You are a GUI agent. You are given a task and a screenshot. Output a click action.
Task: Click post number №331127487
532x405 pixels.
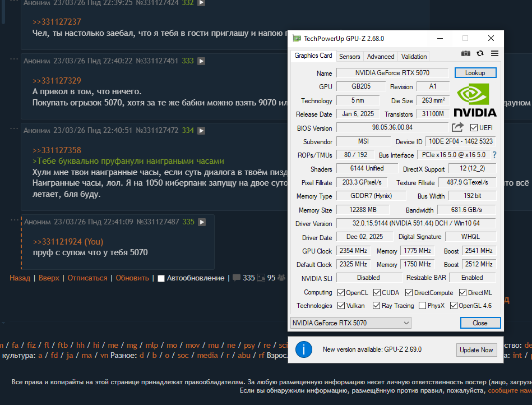click(158, 222)
